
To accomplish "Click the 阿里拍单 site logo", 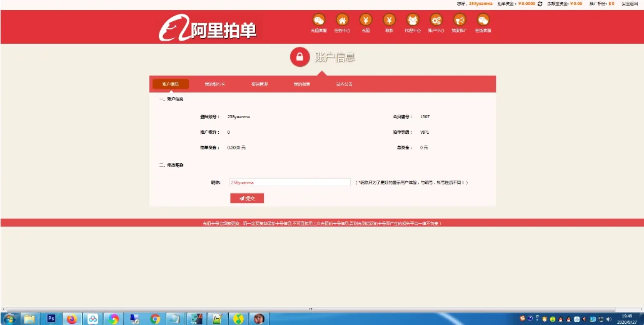I will (x=208, y=28).
